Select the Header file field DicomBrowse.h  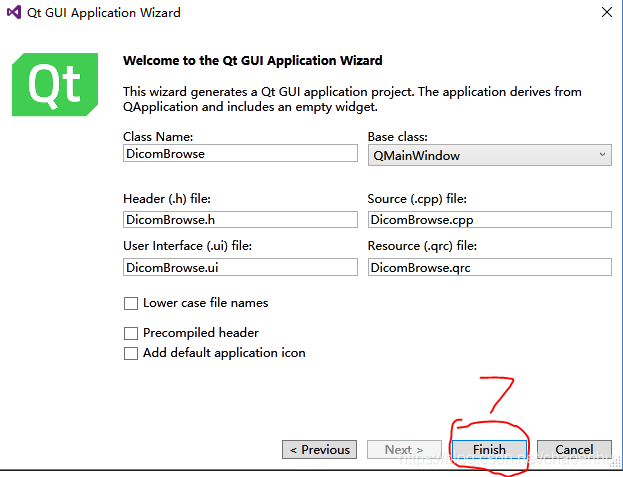[240, 220]
